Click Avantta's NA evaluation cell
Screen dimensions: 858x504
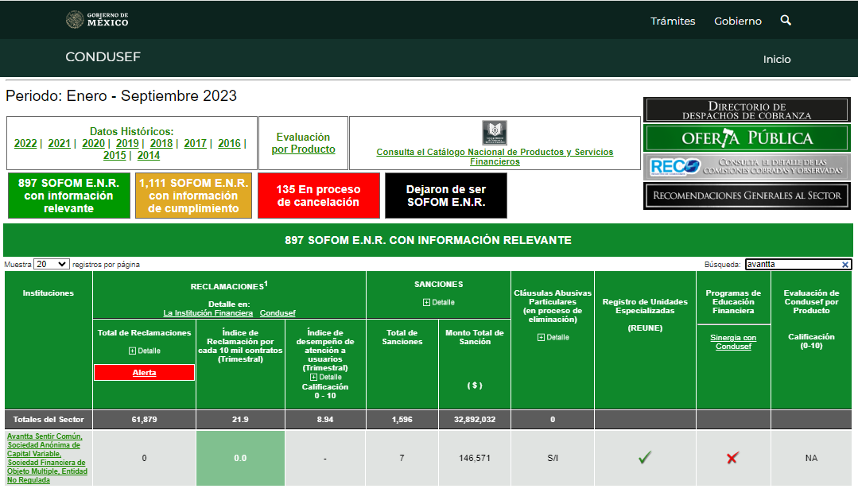(x=812, y=458)
